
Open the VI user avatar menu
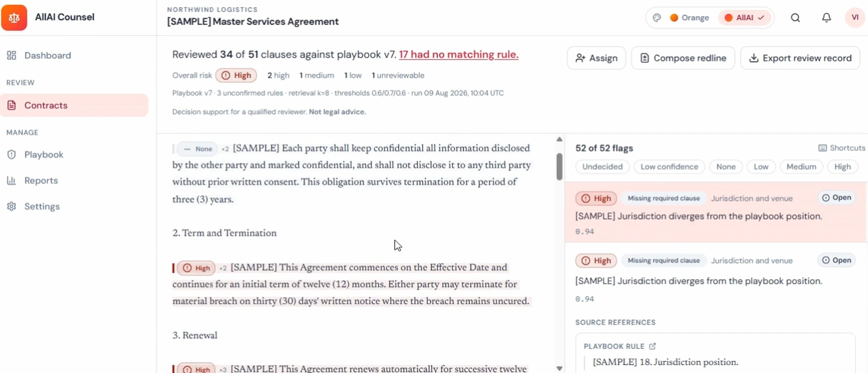pos(855,18)
